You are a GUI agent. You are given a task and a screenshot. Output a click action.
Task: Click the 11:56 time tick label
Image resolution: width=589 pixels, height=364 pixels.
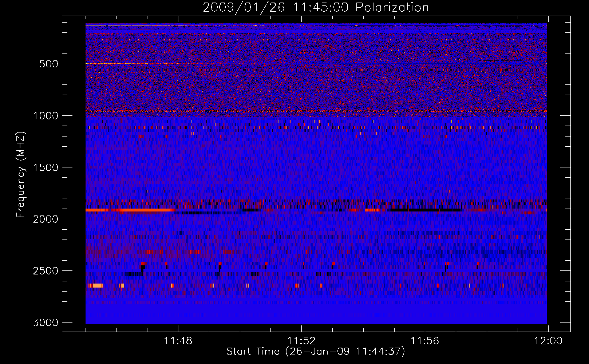[425, 341]
